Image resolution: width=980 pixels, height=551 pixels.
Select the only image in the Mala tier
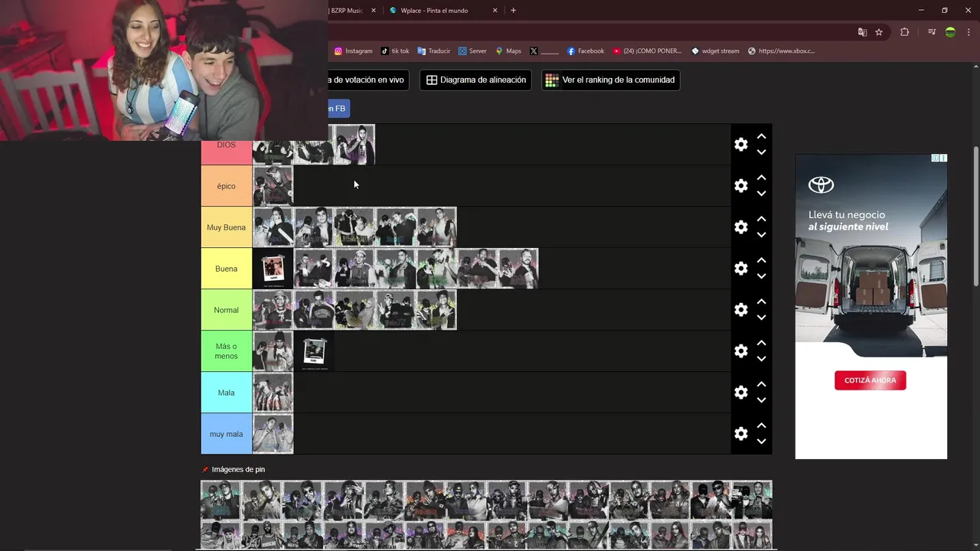(x=273, y=393)
